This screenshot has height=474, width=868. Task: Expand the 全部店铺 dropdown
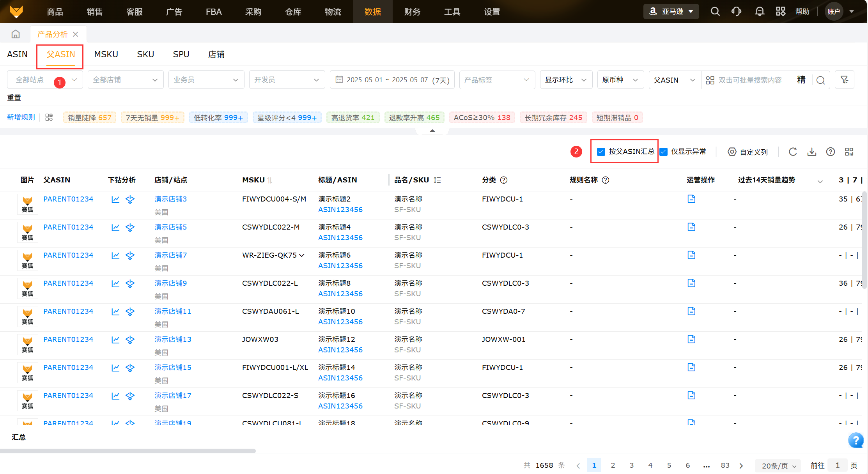(125, 80)
